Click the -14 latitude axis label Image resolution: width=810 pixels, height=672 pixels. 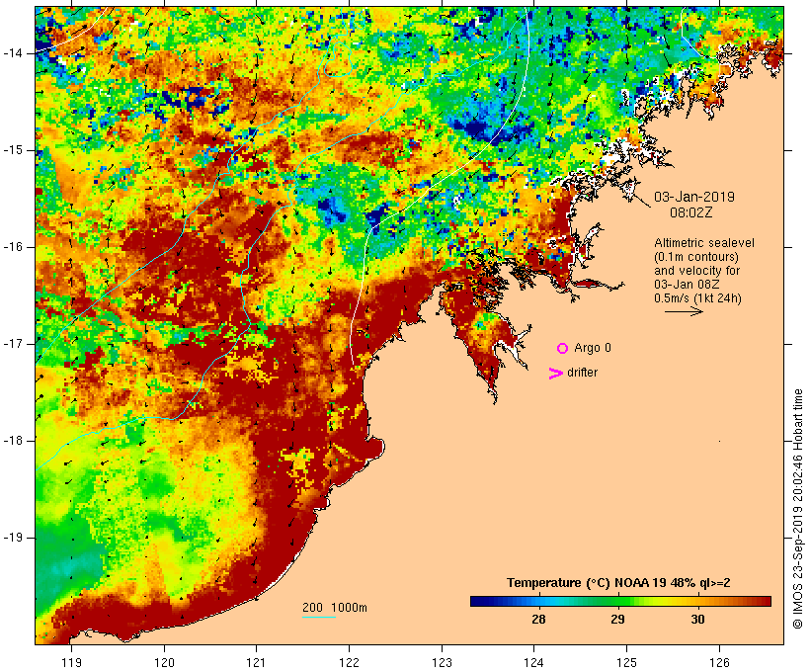14,53
